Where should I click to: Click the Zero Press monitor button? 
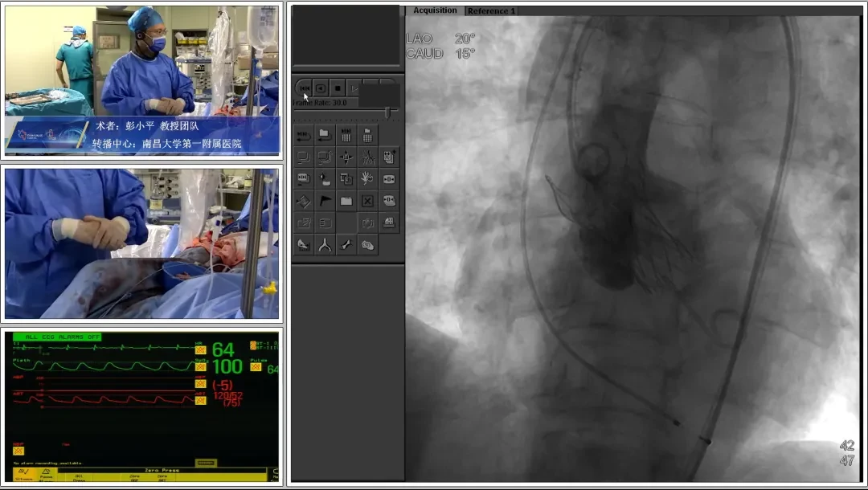(x=162, y=470)
